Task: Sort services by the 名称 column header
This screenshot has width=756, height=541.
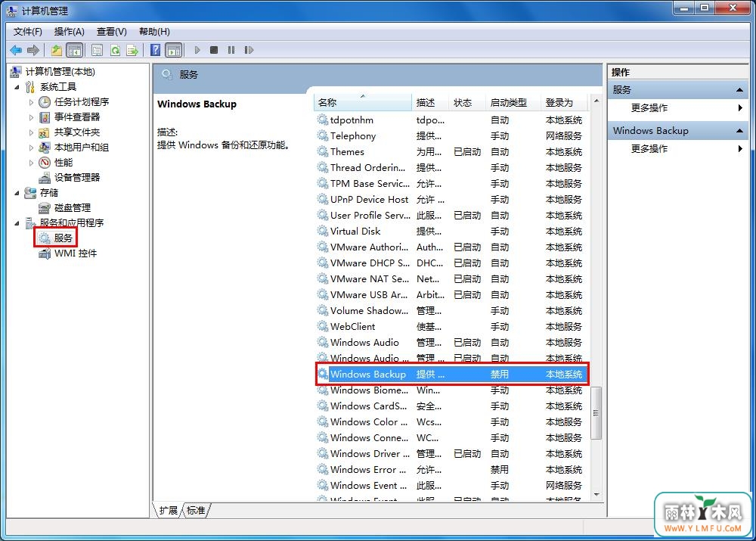Action: [x=363, y=102]
